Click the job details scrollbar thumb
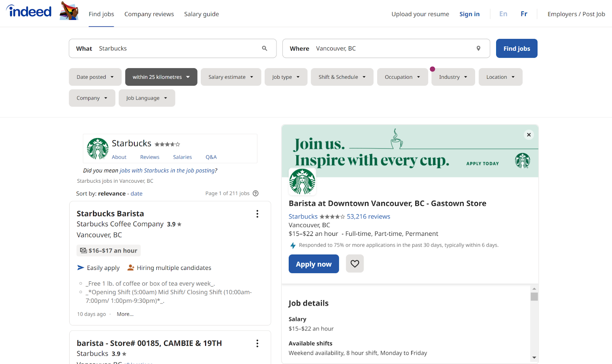The image size is (612, 364). [534, 297]
